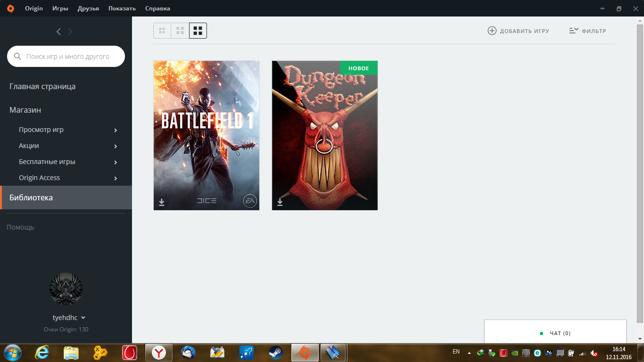Open Steam from the taskbar
The width and height of the screenshot is (644, 362).
point(276,353)
